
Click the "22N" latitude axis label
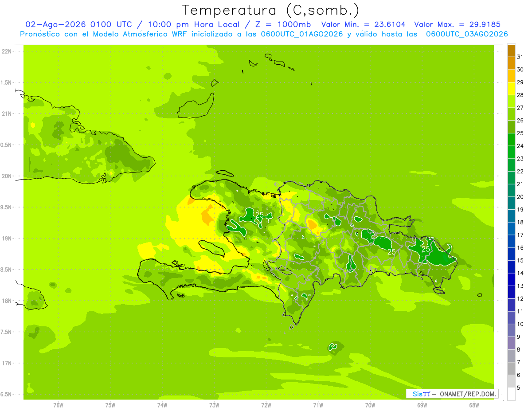point(6,51)
